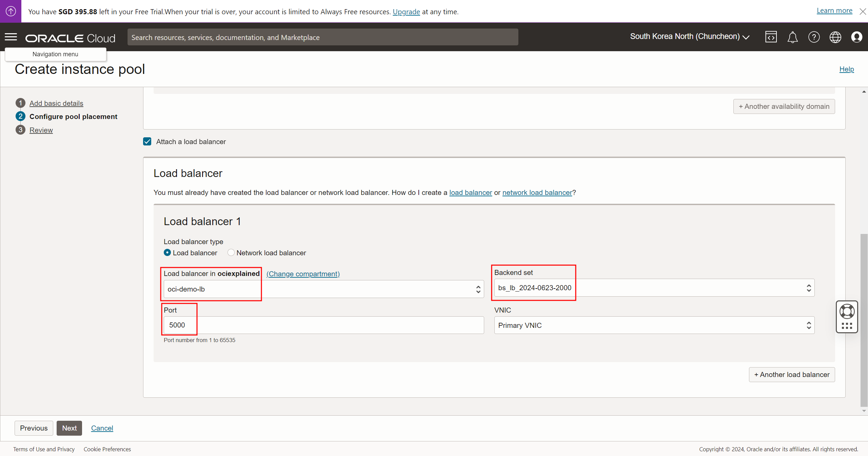Click into the Port input field
The width and height of the screenshot is (868, 456).
coord(323,325)
